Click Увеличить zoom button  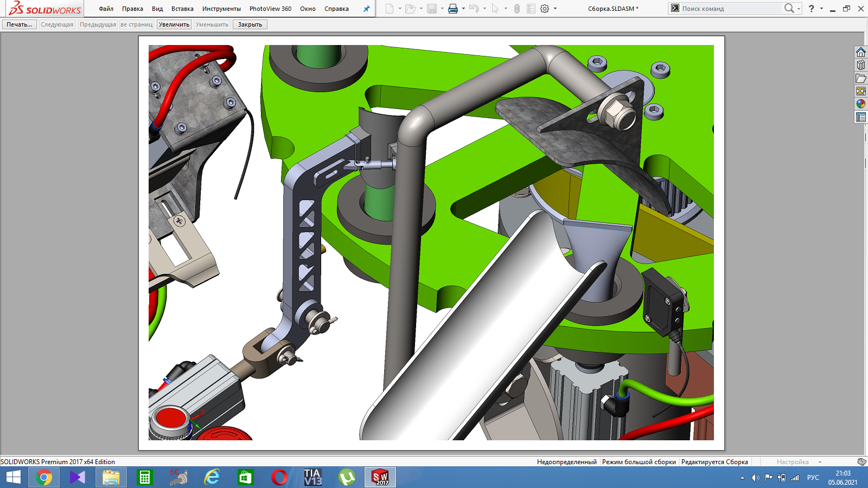coord(174,24)
